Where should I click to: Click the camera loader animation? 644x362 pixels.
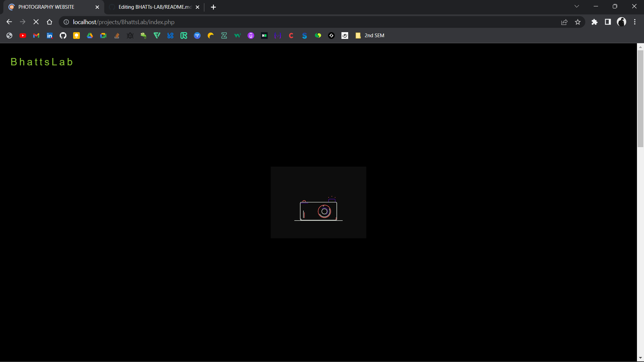(318, 202)
